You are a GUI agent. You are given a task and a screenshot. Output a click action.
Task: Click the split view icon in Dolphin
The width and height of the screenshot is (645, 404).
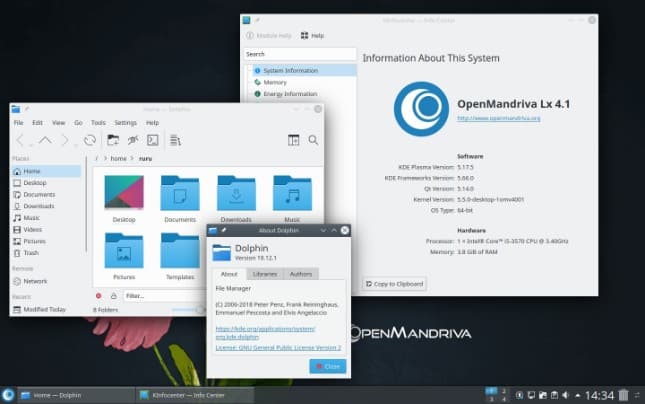pos(294,140)
